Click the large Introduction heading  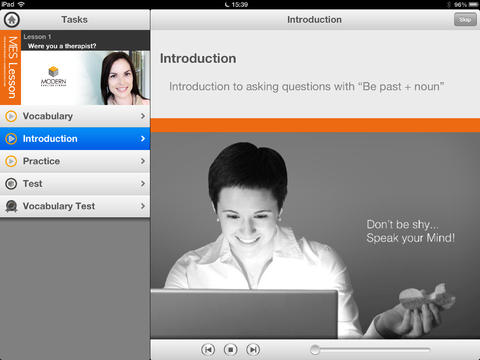click(x=198, y=58)
